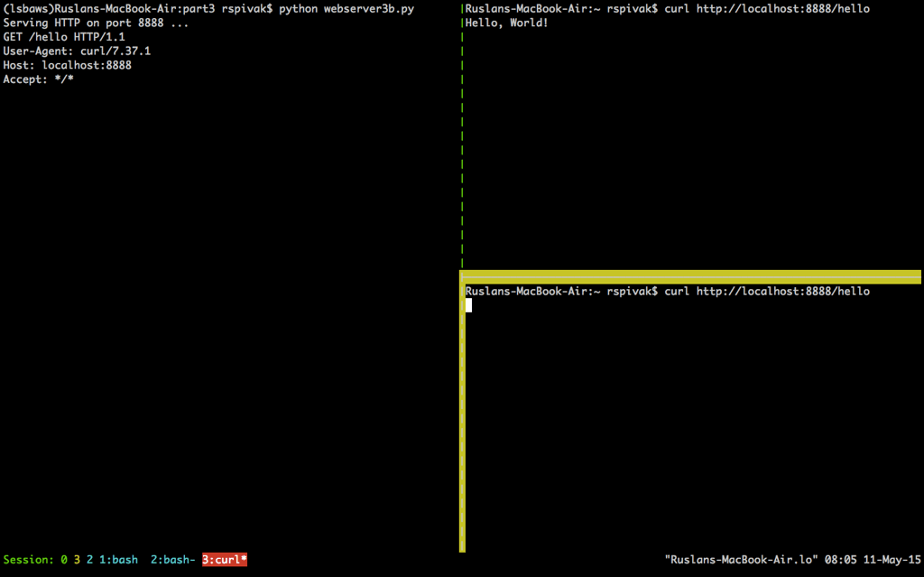
Task: Select the highlighted 3:curl* window tab
Action: click(225, 560)
